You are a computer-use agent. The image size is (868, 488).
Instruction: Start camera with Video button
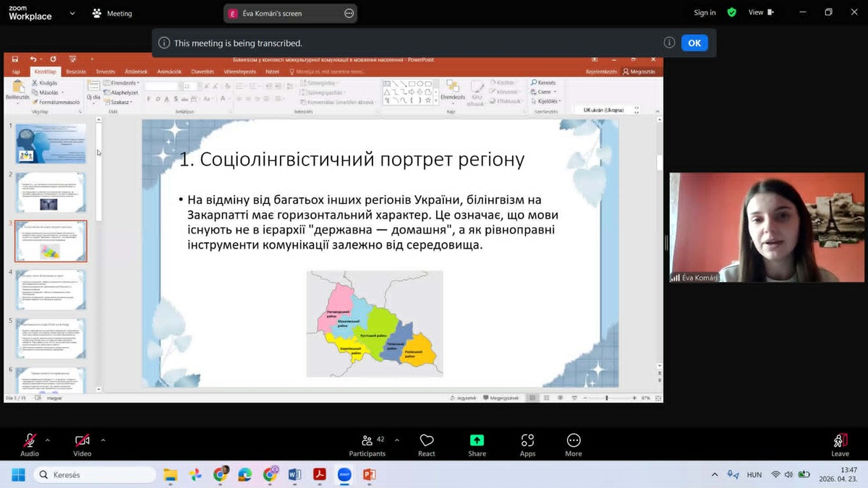[82, 444]
